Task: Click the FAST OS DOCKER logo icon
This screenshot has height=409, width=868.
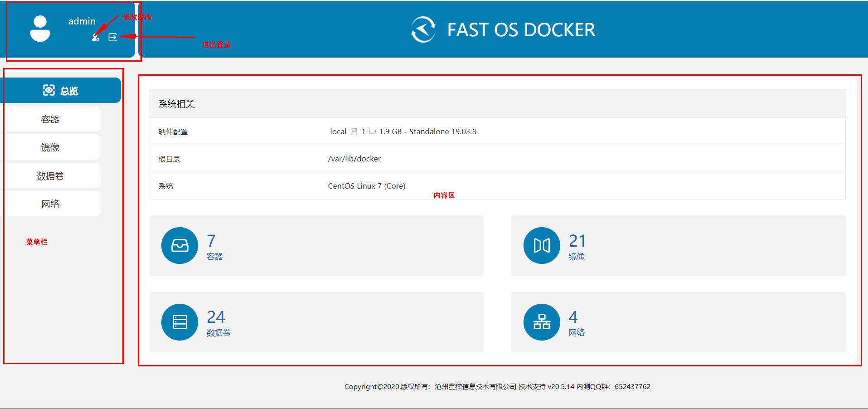Action: pos(423,29)
